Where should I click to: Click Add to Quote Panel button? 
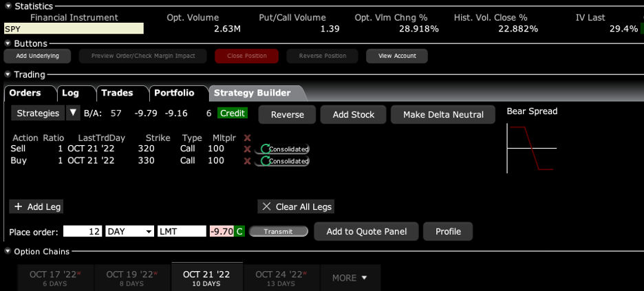(x=366, y=231)
